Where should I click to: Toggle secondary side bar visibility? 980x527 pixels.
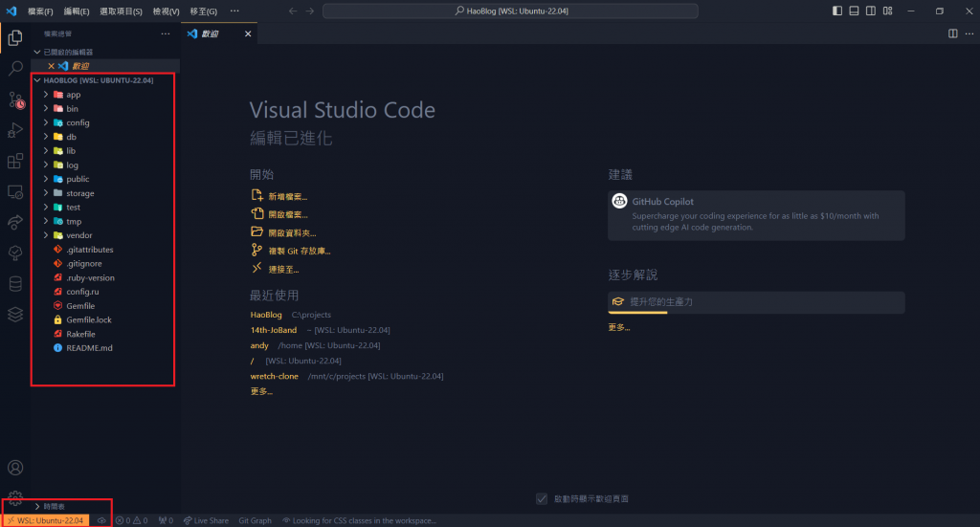(871, 11)
